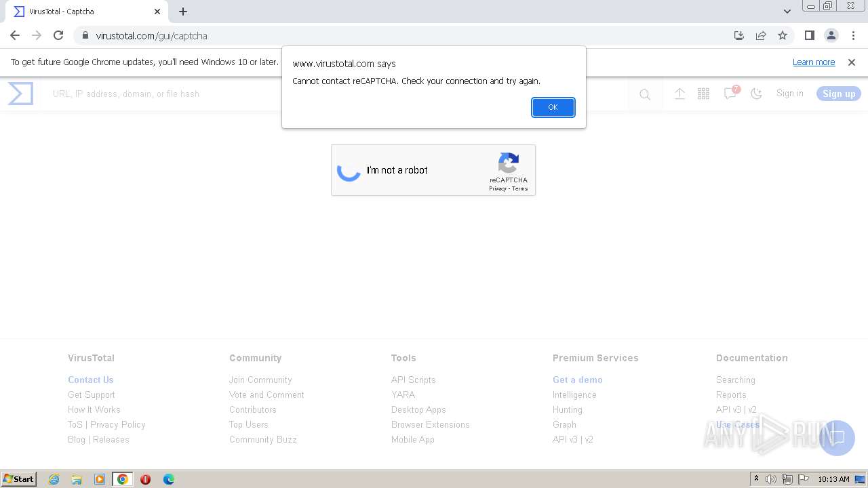The image size is (868, 488).
Task: Go forward in browser history
Action: click(37, 35)
